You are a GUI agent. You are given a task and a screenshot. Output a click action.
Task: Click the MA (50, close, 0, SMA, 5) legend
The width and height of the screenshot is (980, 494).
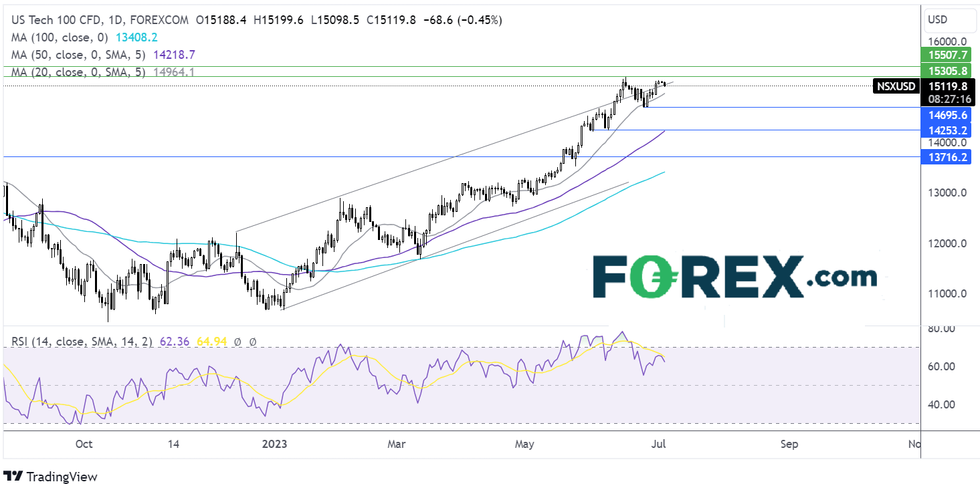tap(78, 55)
